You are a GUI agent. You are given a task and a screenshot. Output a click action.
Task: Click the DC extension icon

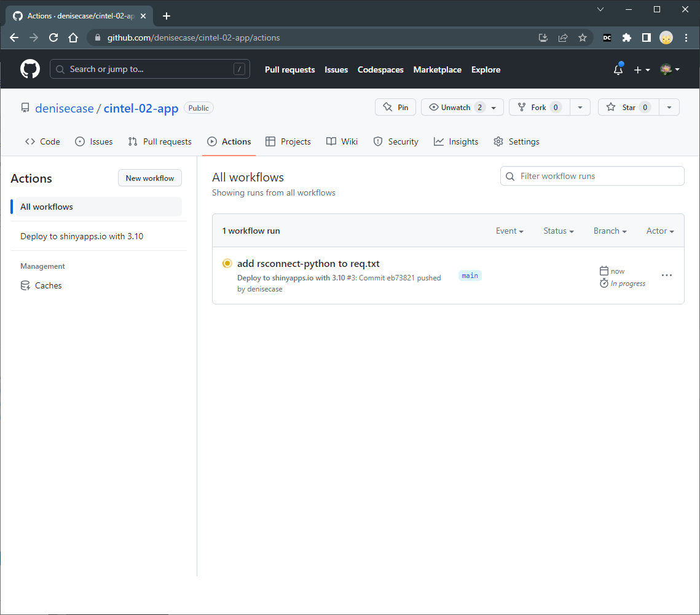click(607, 38)
